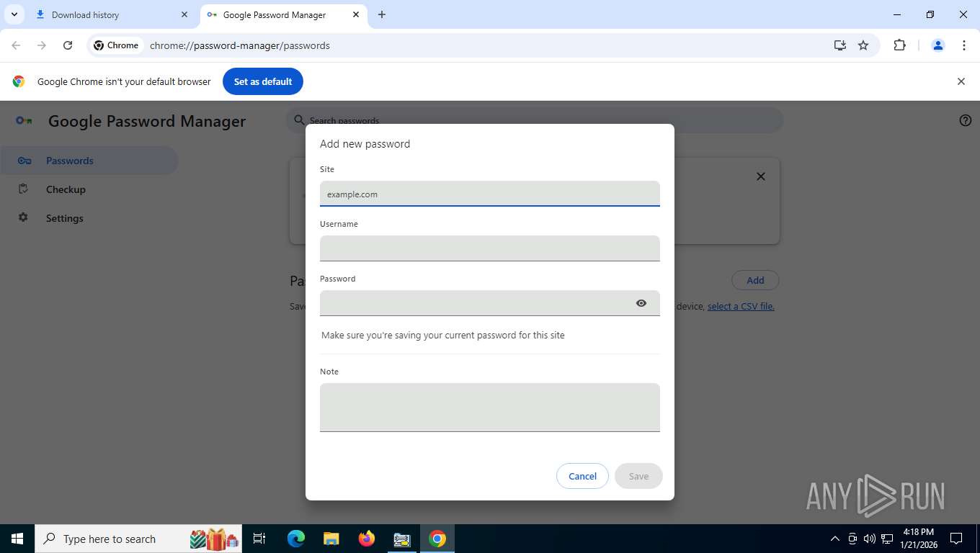
Task: Open the Extensions puzzle icon
Action: (x=899, y=45)
